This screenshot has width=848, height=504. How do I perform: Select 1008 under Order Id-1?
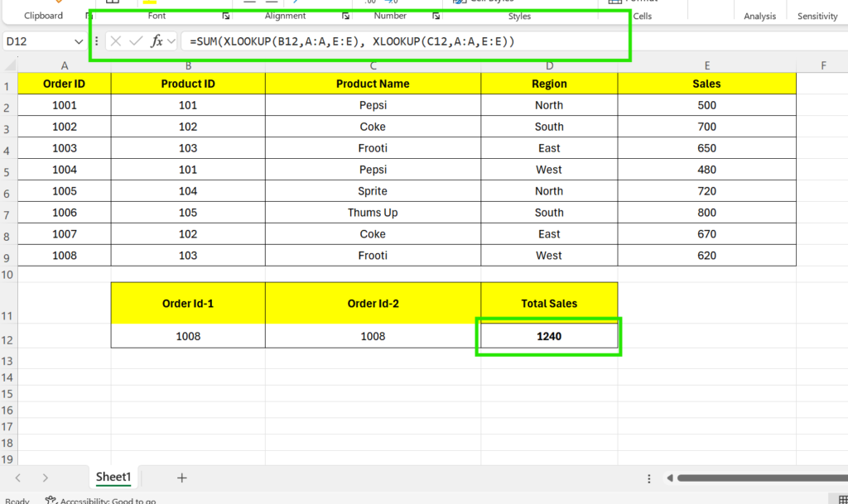tap(188, 336)
